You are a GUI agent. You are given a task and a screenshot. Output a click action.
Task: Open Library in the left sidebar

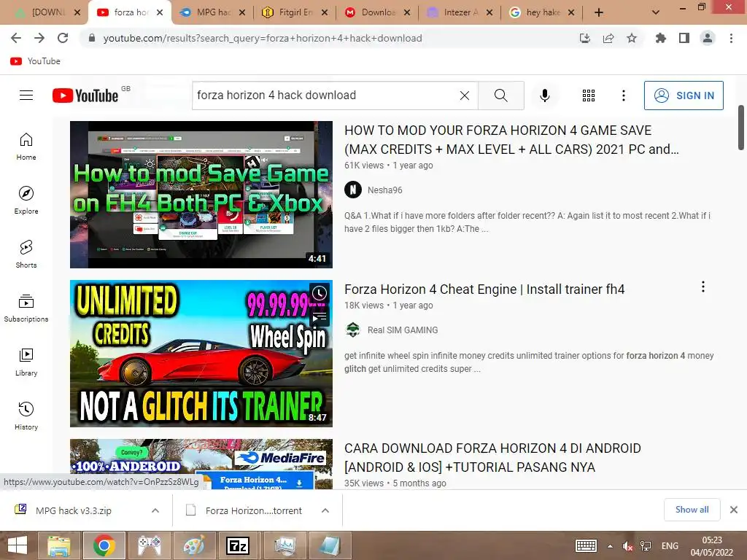pos(26,362)
